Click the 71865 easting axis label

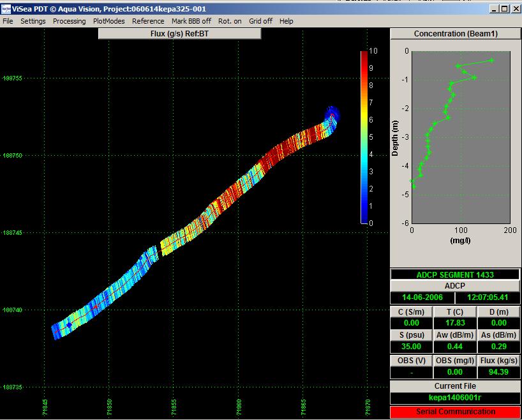tap(303, 407)
